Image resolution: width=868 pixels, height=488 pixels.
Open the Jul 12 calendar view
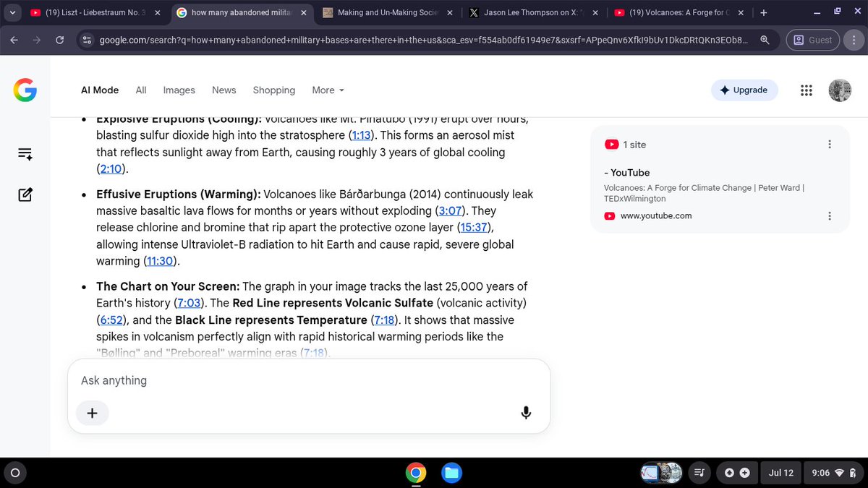point(781,473)
